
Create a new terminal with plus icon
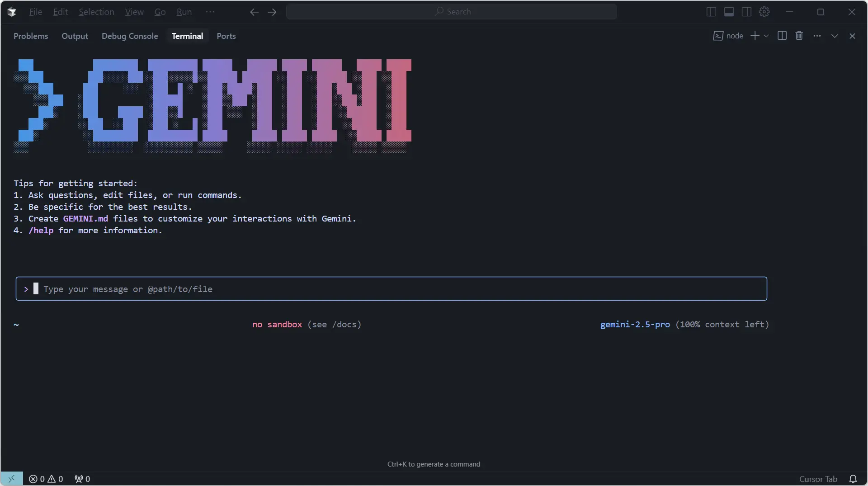pos(755,36)
